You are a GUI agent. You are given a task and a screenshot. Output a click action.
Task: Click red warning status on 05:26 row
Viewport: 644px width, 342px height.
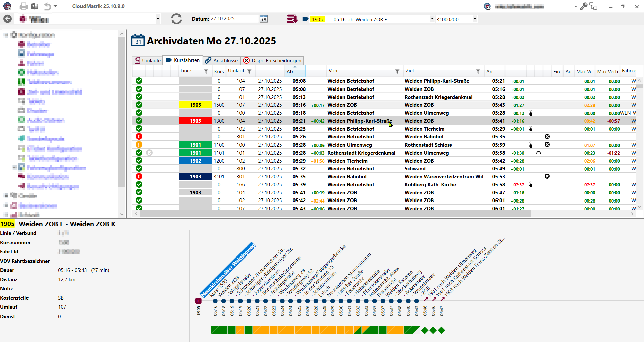point(139,137)
